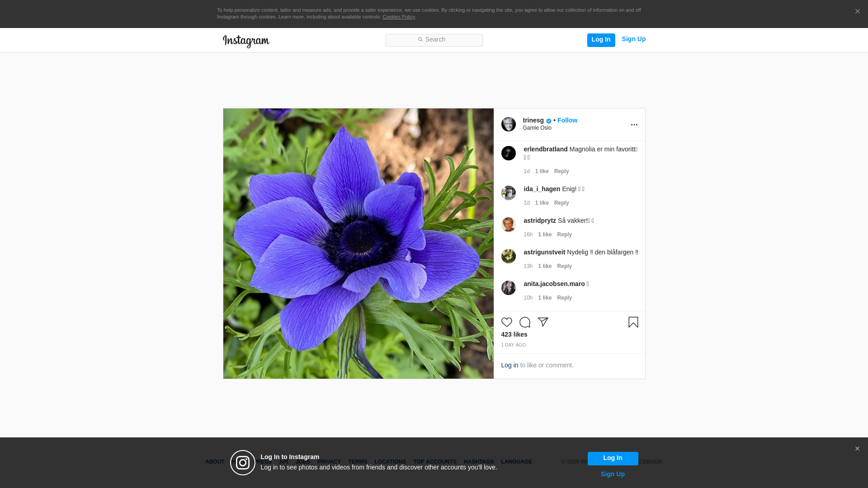
Task: Close the bottom login banner
Action: pyautogui.click(x=857, y=449)
